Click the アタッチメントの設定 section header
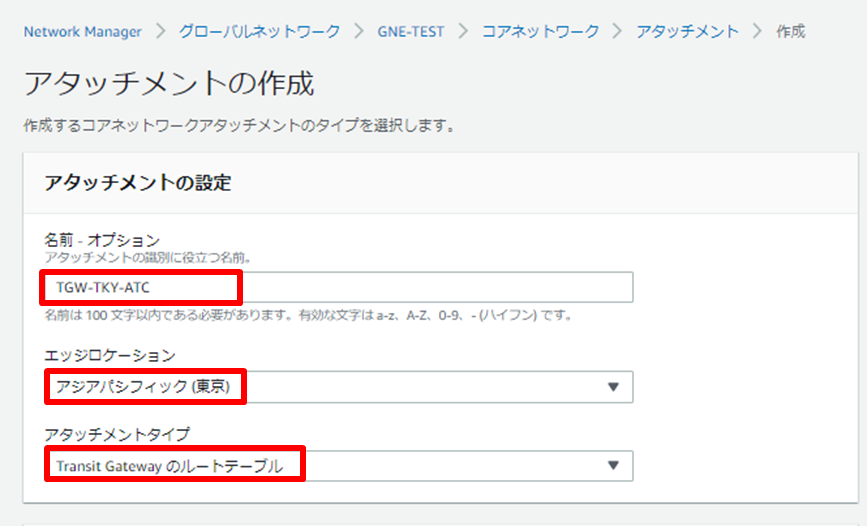Viewport: 867px width, 526px height. [138, 183]
